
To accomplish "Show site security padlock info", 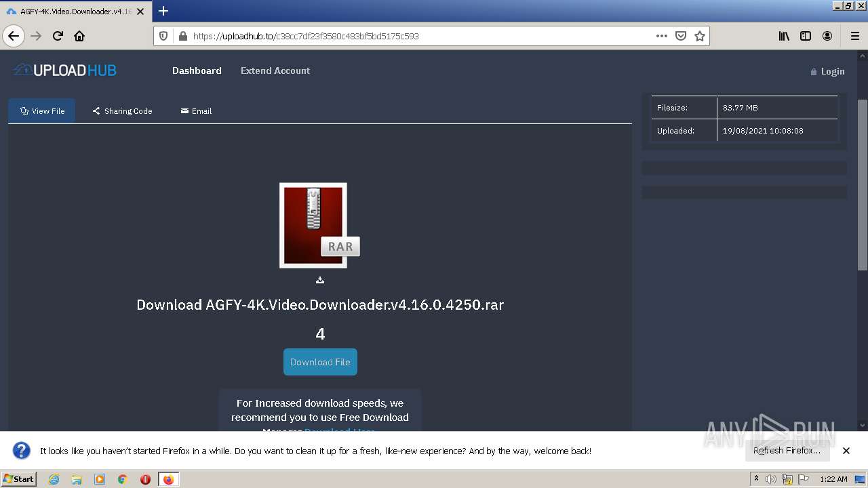I will click(x=182, y=36).
